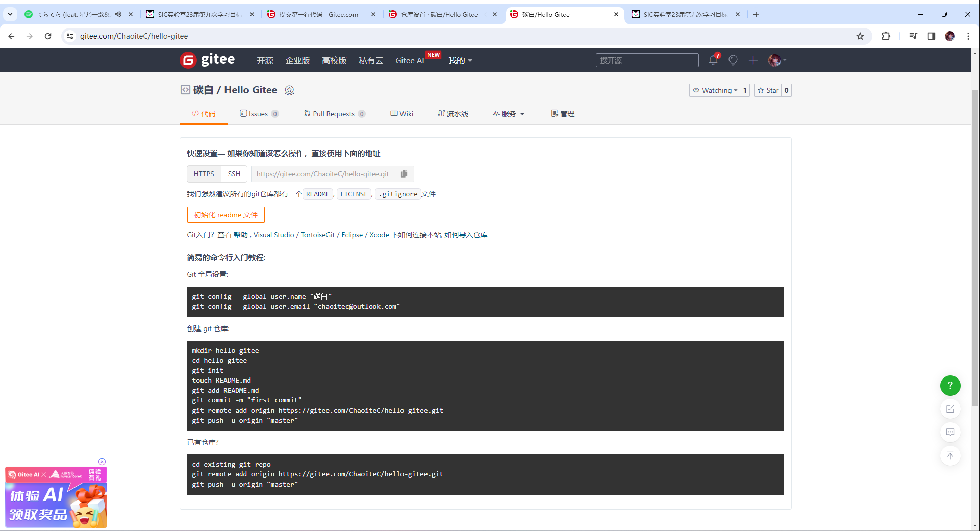Close the Gitee AI promo banner
Image resolution: width=980 pixels, height=531 pixels.
(x=102, y=462)
